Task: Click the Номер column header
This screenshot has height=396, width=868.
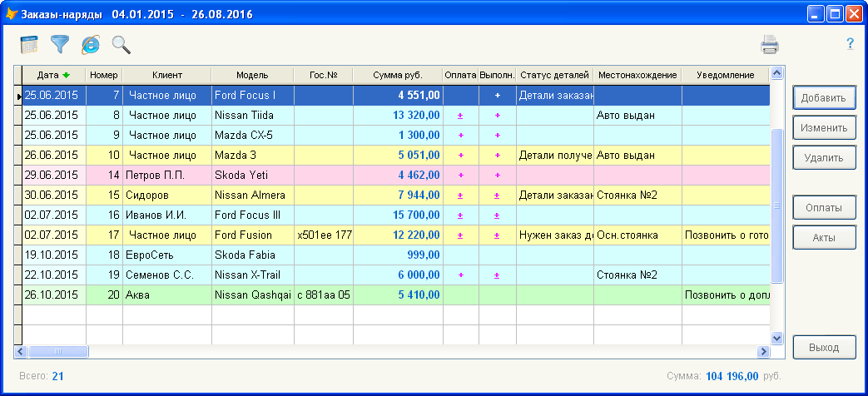Action: click(104, 75)
